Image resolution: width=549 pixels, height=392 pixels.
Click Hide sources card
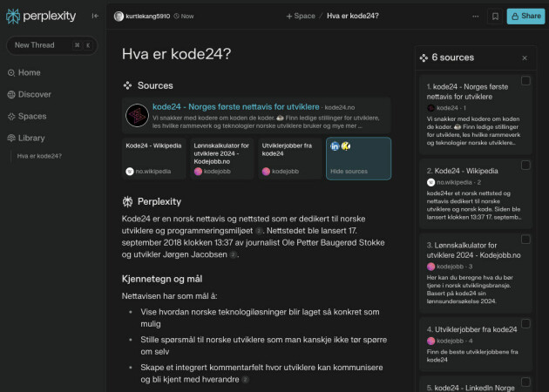(358, 159)
